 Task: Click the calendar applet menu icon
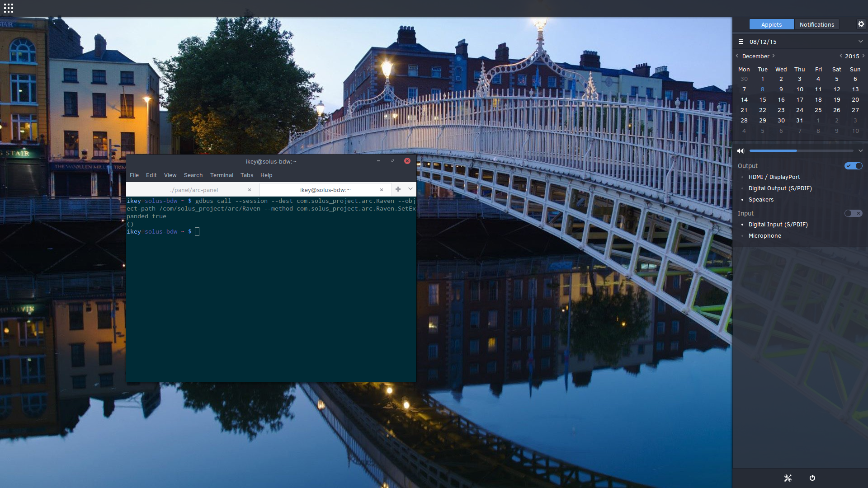click(741, 42)
